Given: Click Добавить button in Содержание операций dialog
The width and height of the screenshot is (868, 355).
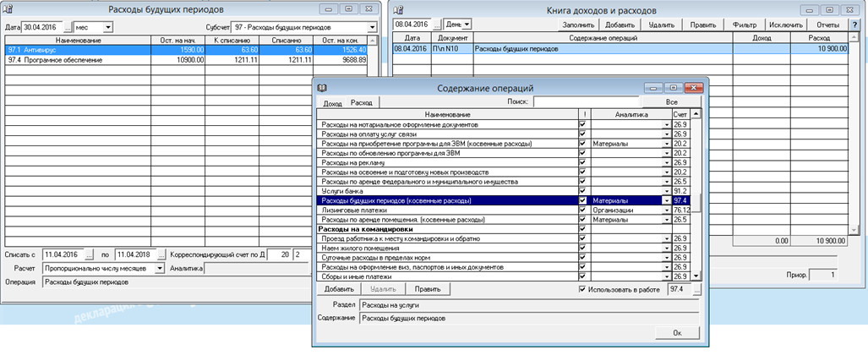Looking at the screenshot, I should [x=339, y=289].
